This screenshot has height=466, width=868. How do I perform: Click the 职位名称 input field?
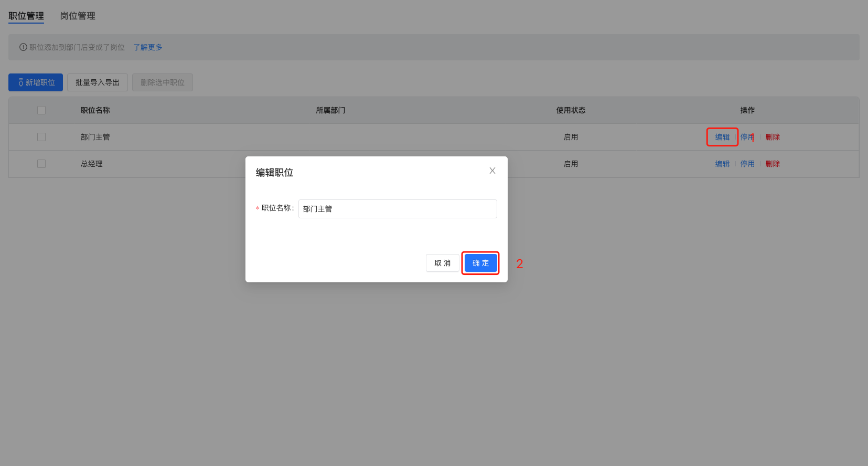click(397, 209)
